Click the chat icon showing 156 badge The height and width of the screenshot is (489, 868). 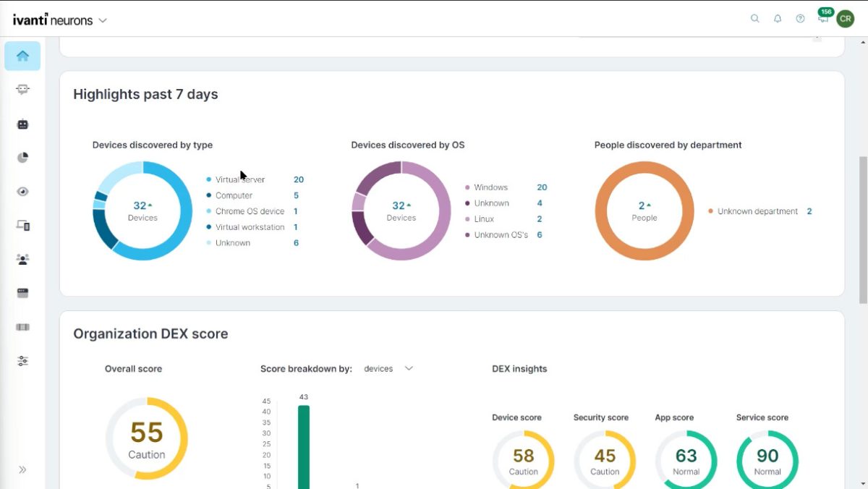coord(822,18)
